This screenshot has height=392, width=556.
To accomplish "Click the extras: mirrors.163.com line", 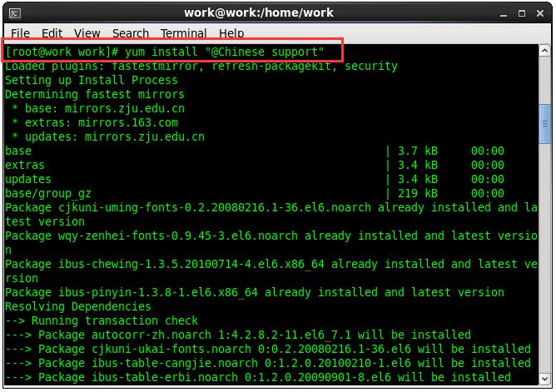I will tap(95, 123).
